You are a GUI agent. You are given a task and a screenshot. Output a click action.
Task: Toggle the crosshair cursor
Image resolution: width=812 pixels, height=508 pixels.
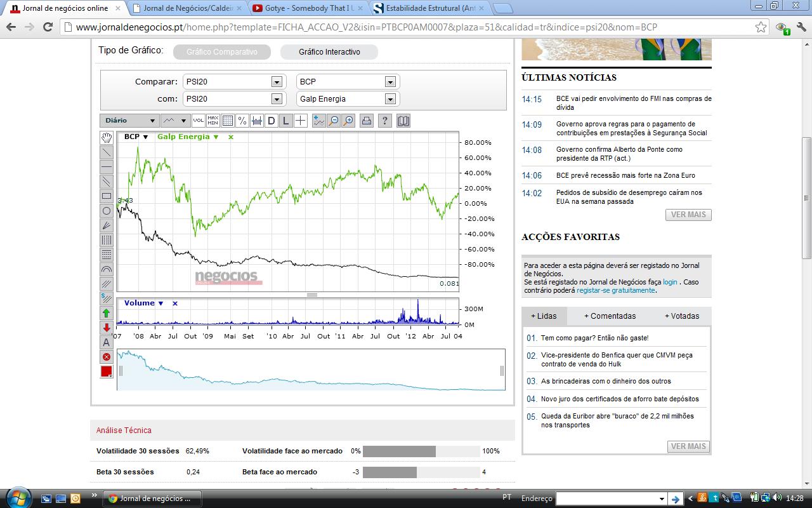[301, 121]
